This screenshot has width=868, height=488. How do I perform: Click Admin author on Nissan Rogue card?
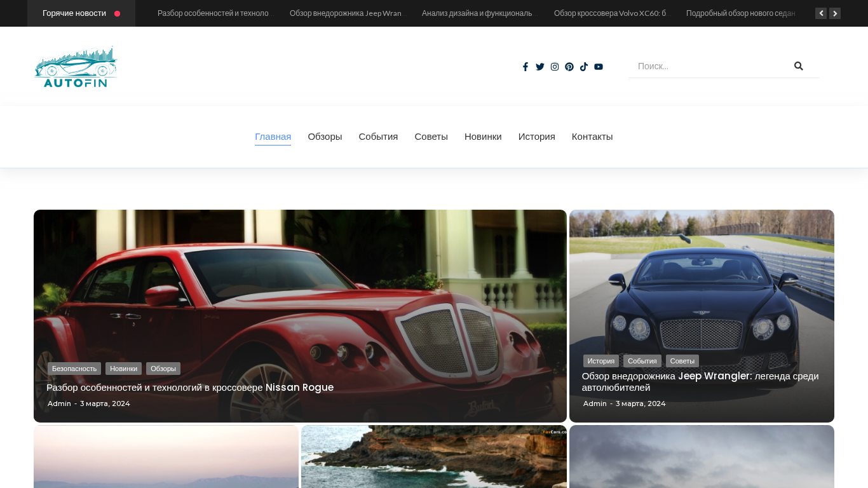pos(59,403)
